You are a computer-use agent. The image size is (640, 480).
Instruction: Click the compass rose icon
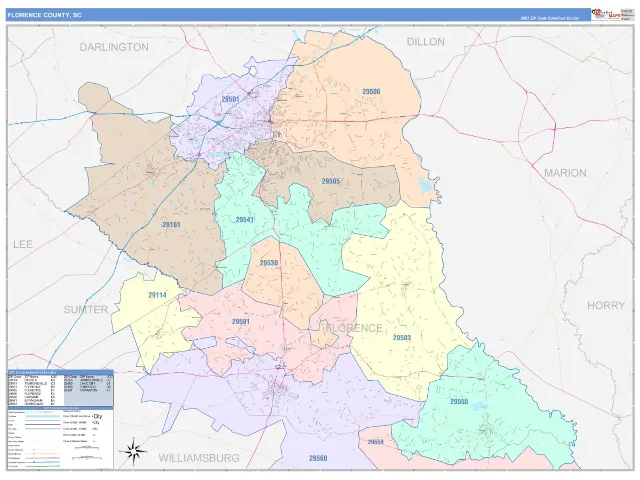pyautogui.click(x=133, y=451)
